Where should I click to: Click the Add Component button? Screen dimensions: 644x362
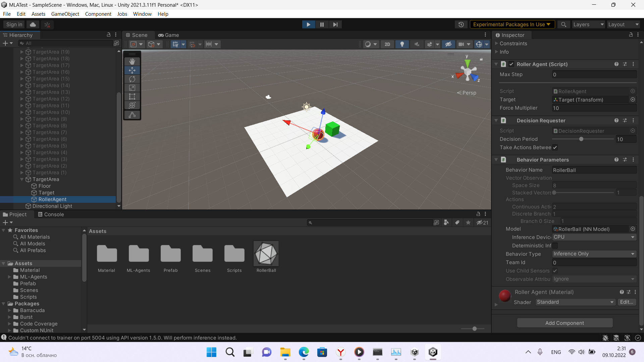point(565,323)
